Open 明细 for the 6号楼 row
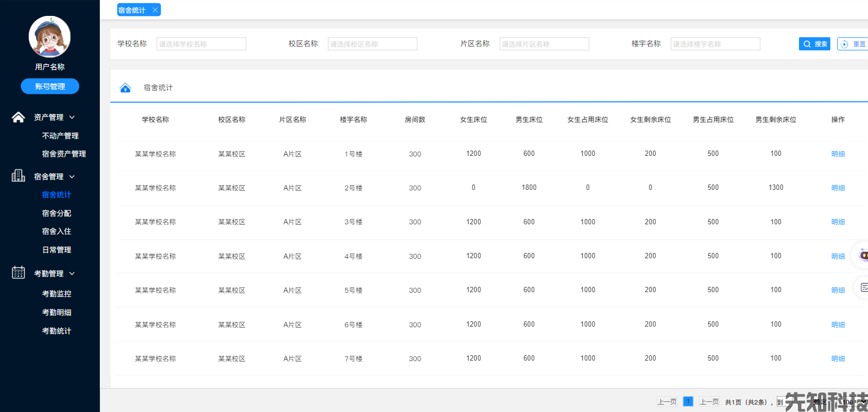 click(x=838, y=325)
